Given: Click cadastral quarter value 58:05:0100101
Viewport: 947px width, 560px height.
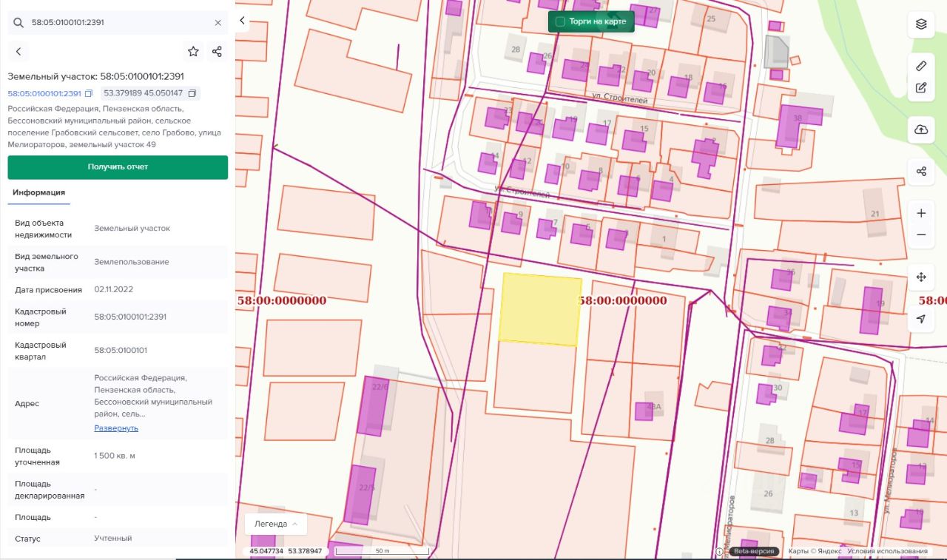Looking at the screenshot, I should pos(121,351).
